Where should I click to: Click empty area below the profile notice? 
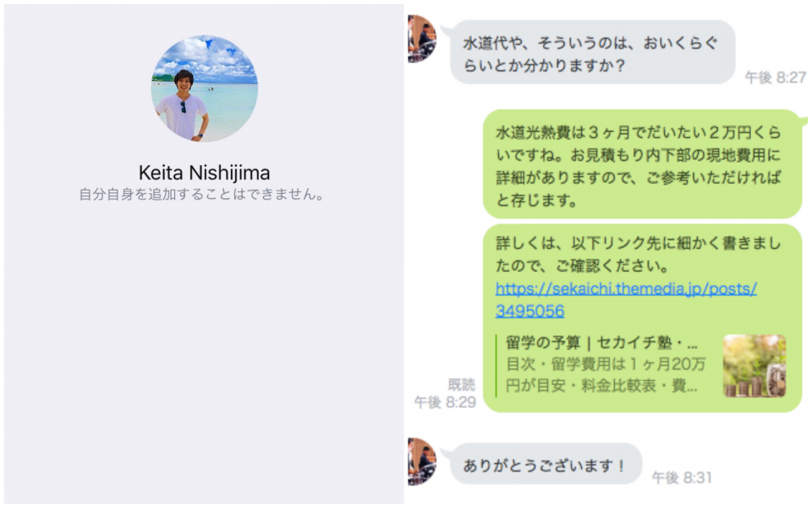click(204, 352)
